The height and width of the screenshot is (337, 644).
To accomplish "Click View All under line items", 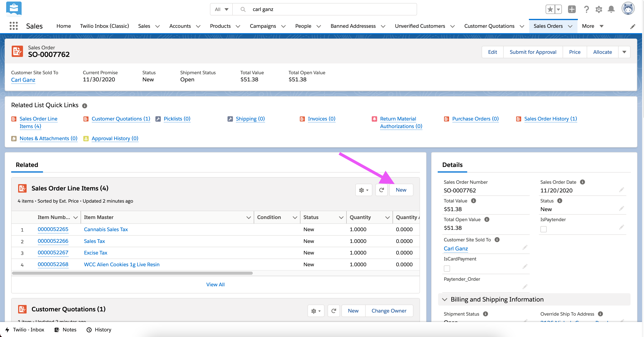I will (215, 285).
